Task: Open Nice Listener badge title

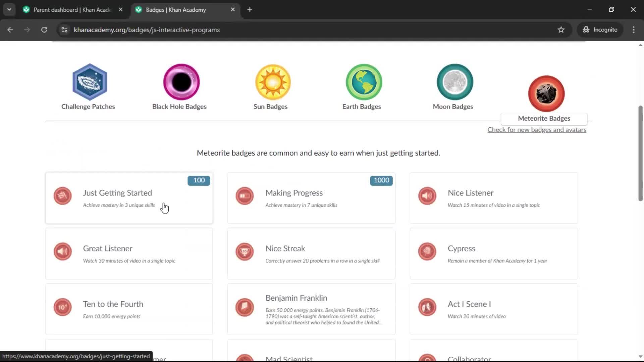Action: click(x=471, y=193)
